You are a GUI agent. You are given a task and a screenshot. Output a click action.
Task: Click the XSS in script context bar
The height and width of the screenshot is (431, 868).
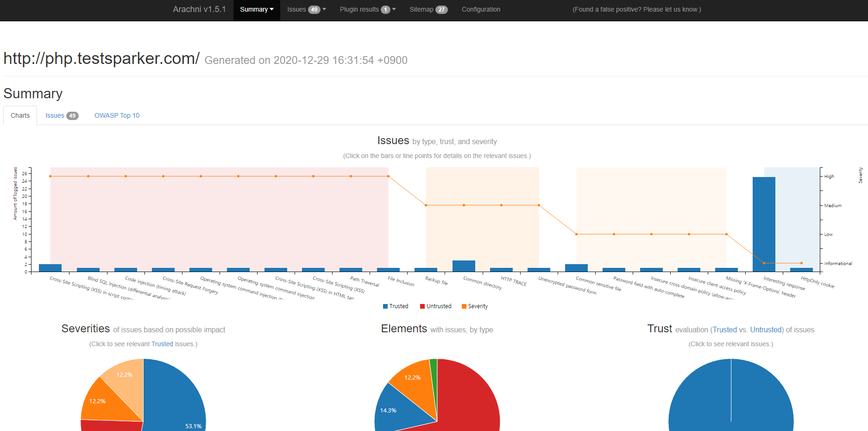coord(50,268)
